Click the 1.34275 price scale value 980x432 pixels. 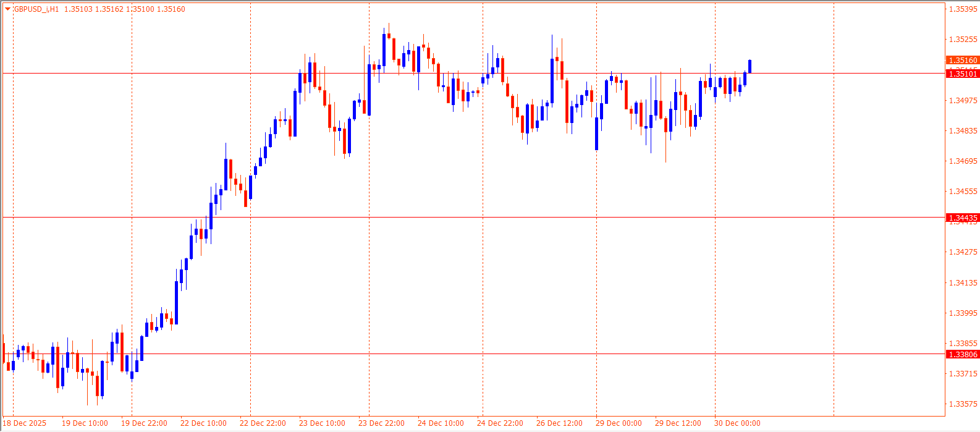pyautogui.click(x=963, y=252)
